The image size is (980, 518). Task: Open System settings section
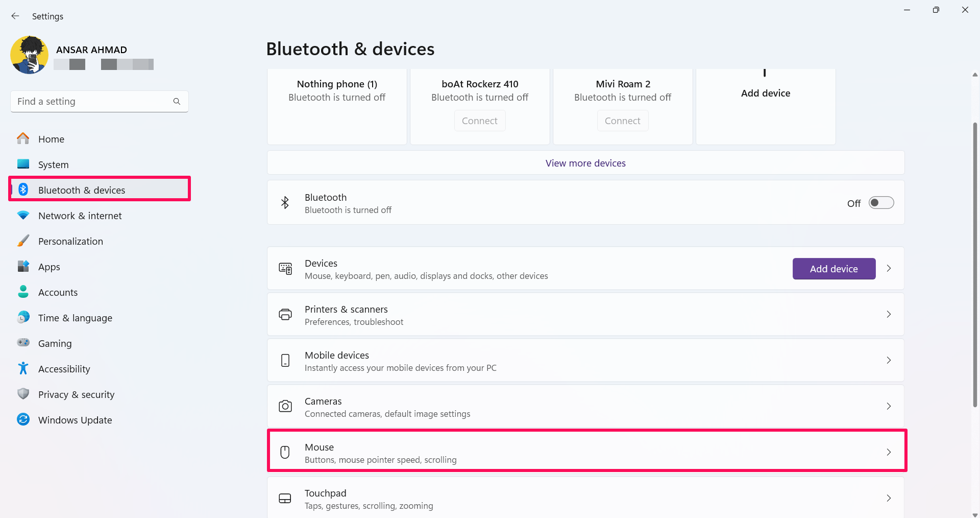[100, 164]
